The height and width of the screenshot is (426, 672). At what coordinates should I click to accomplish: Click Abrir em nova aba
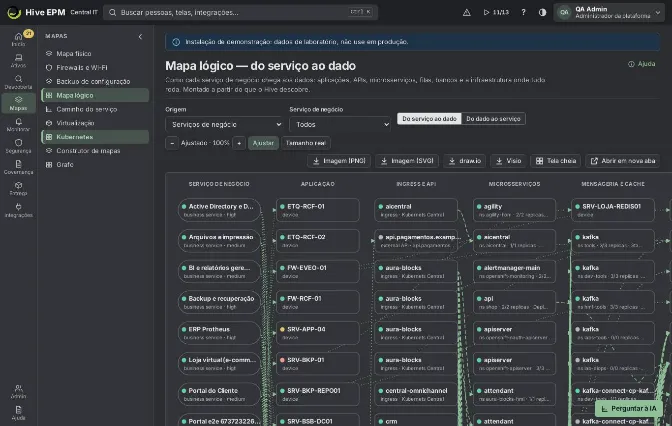(623, 161)
